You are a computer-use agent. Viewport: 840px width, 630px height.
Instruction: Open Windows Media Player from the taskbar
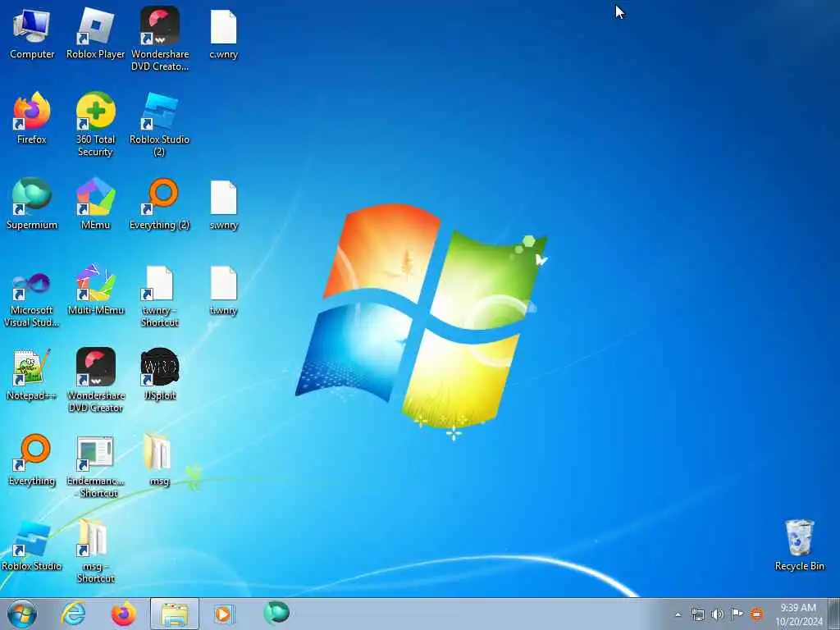pyautogui.click(x=223, y=614)
